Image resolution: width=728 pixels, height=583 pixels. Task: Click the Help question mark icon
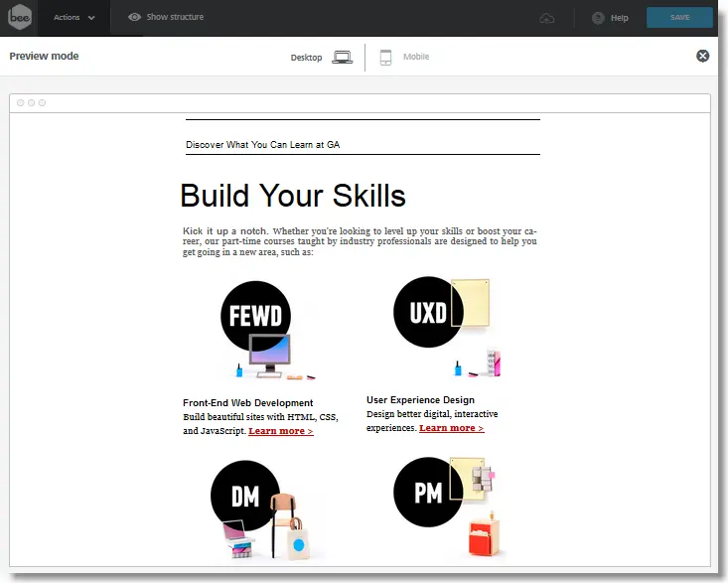[598, 18]
